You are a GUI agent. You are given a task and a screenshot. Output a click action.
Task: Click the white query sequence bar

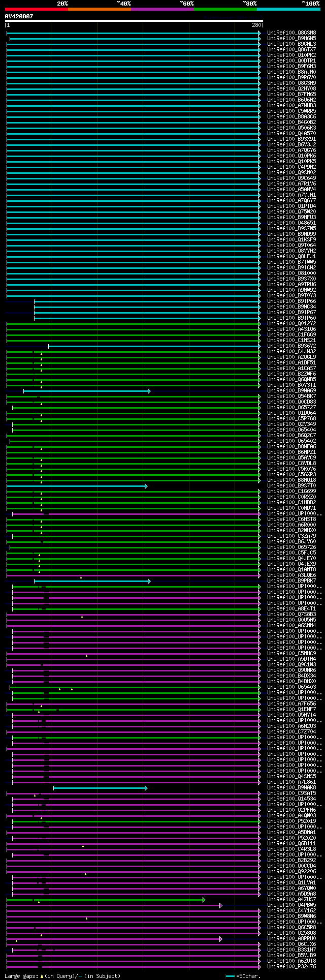(x=134, y=21)
